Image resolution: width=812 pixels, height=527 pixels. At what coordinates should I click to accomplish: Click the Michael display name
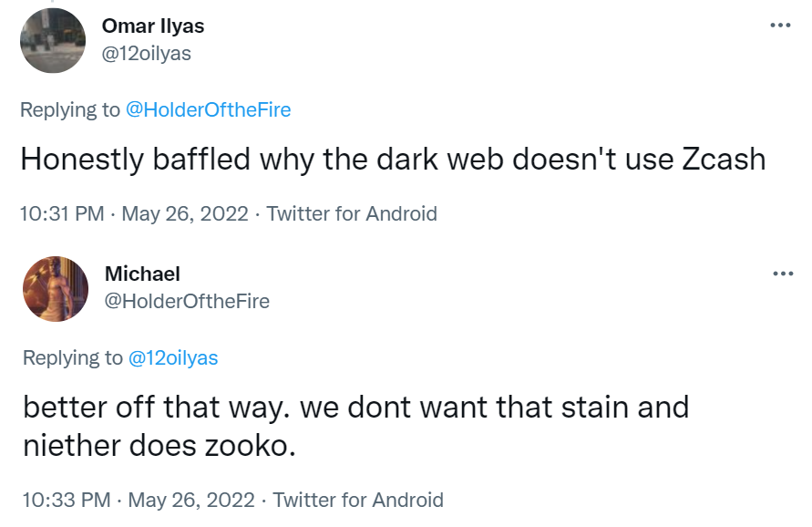click(x=142, y=274)
